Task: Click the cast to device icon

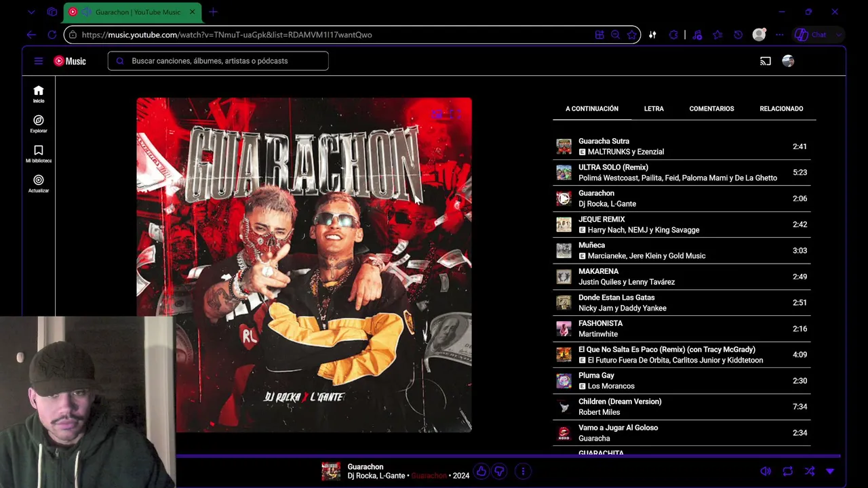Action: pyautogui.click(x=766, y=61)
